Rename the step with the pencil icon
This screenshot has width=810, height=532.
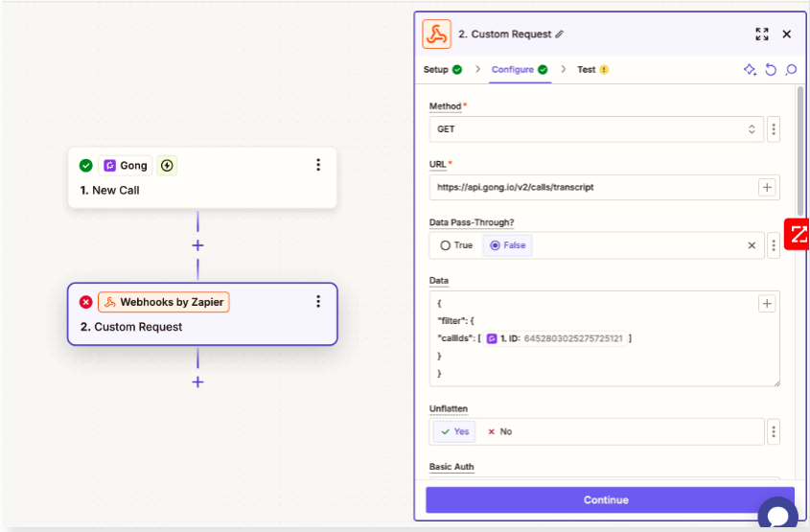(560, 35)
